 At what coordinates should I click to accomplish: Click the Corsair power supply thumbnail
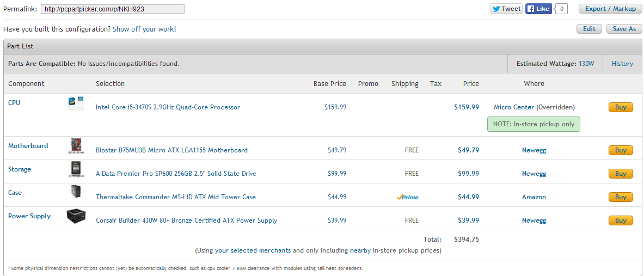[x=76, y=216]
